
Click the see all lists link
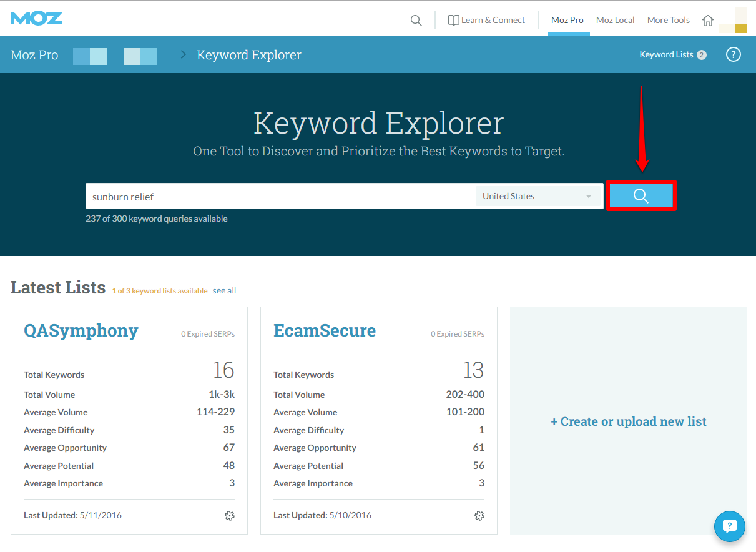[x=224, y=290]
